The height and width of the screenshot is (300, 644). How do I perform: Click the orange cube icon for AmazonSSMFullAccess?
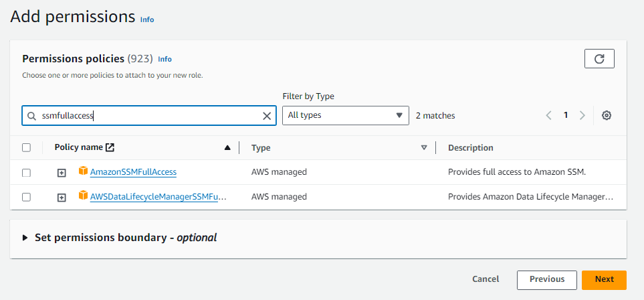84,171
